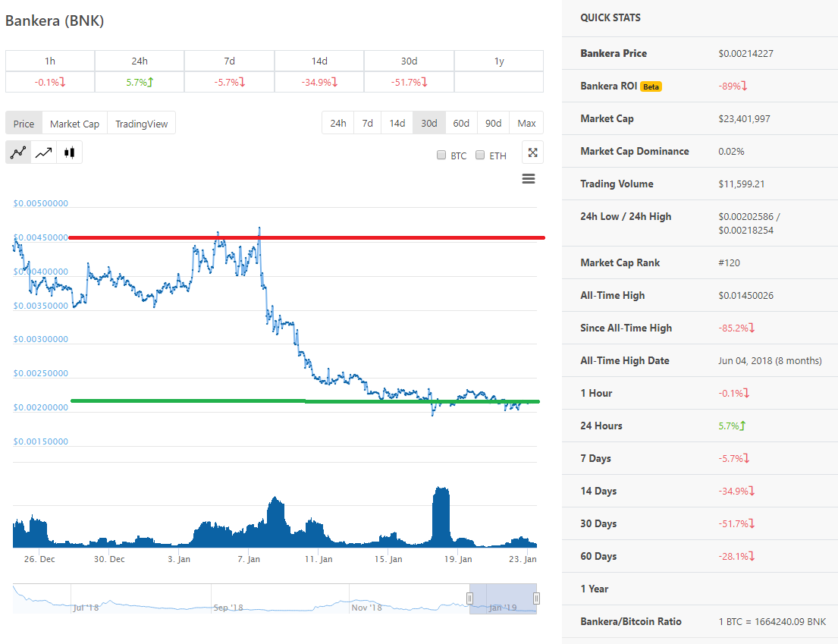The height and width of the screenshot is (644, 838).
Task: Open fullscreen chart view icon
Action: coord(533,153)
